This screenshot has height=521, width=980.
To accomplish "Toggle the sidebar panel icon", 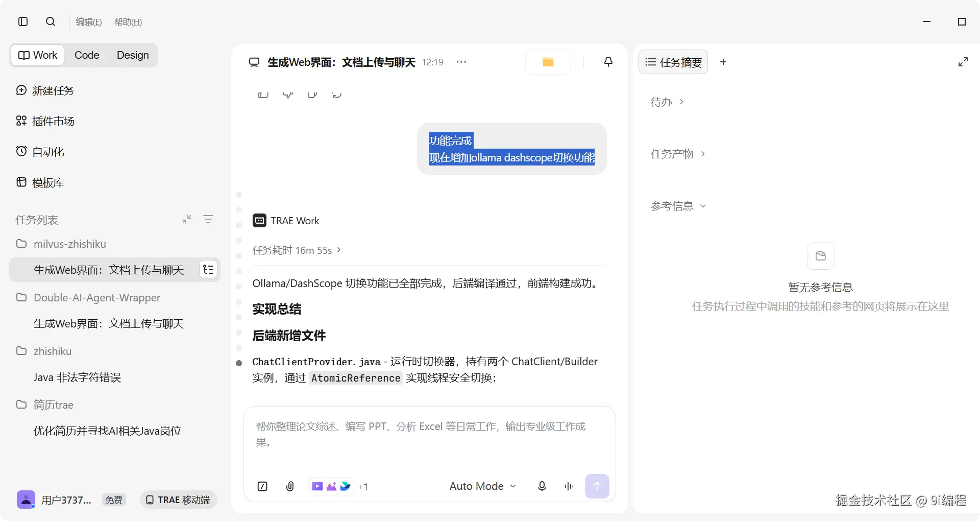I will point(22,21).
